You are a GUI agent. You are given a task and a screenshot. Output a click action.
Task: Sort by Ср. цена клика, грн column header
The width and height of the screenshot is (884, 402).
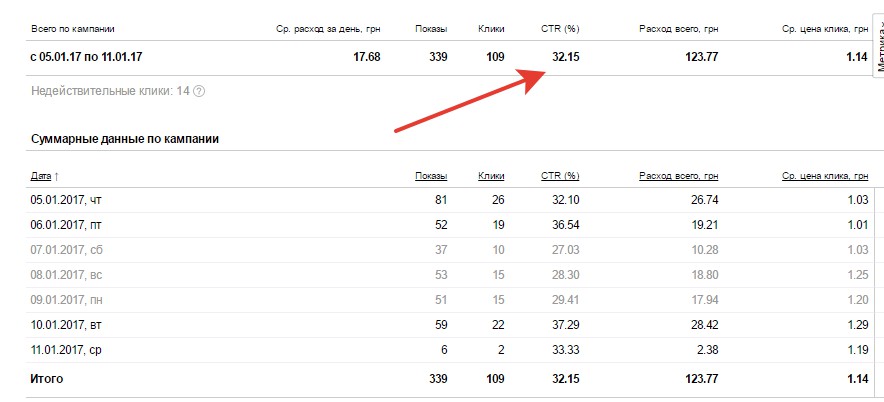coord(824,176)
